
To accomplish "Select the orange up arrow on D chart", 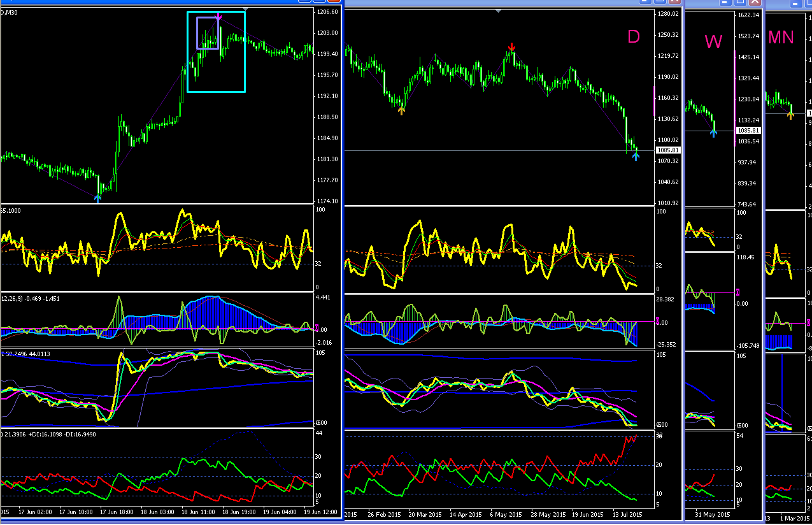I will coord(401,110).
